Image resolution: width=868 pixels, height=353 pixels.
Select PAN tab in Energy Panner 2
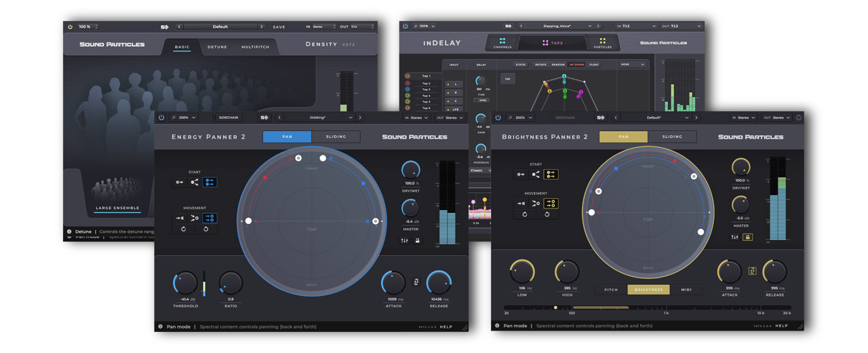pyautogui.click(x=288, y=136)
